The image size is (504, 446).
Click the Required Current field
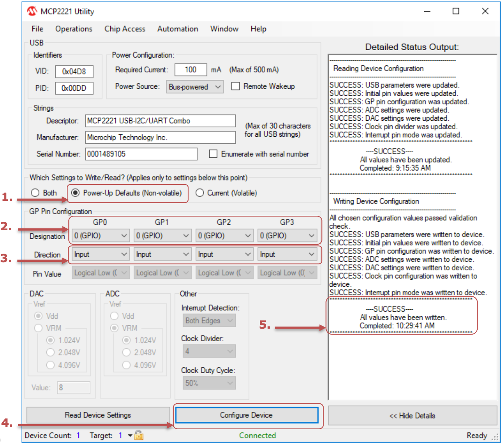point(191,69)
